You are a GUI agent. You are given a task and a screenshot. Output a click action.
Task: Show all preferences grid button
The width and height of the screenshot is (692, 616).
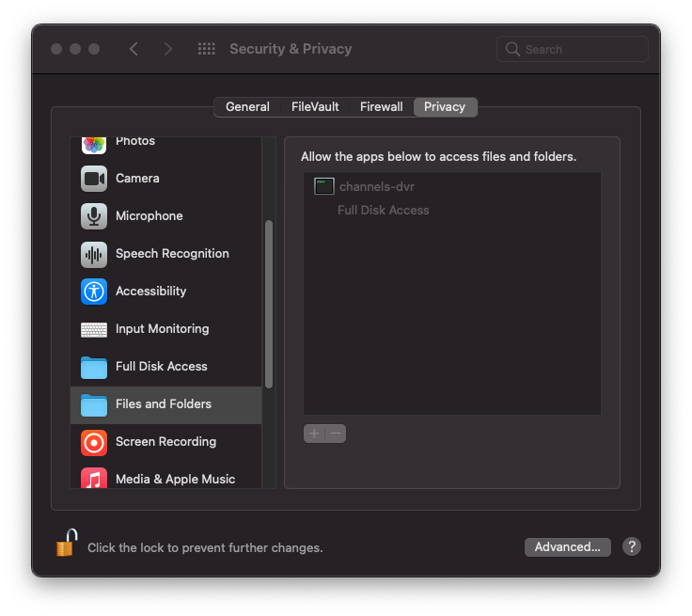tap(207, 49)
